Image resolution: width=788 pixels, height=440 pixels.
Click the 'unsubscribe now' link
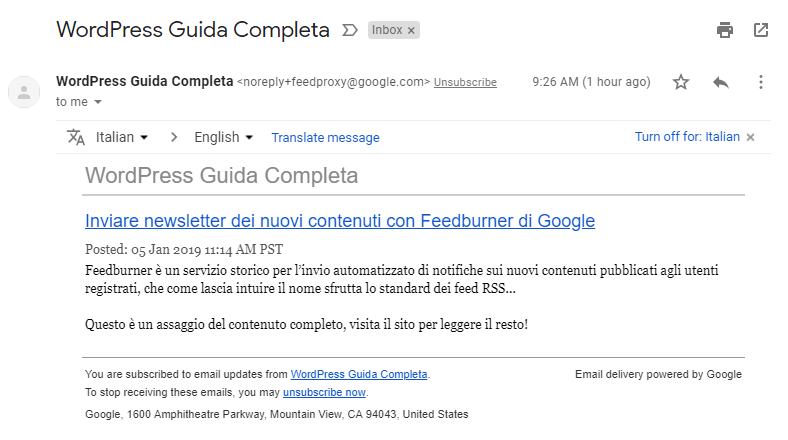tap(324, 392)
